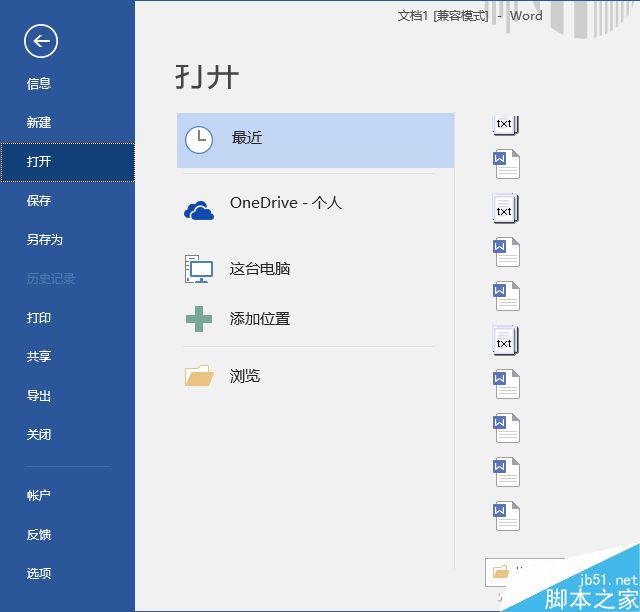The width and height of the screenshot is (640, 612).
Task: Open the third txt file icon
Action: click(506, 340)
